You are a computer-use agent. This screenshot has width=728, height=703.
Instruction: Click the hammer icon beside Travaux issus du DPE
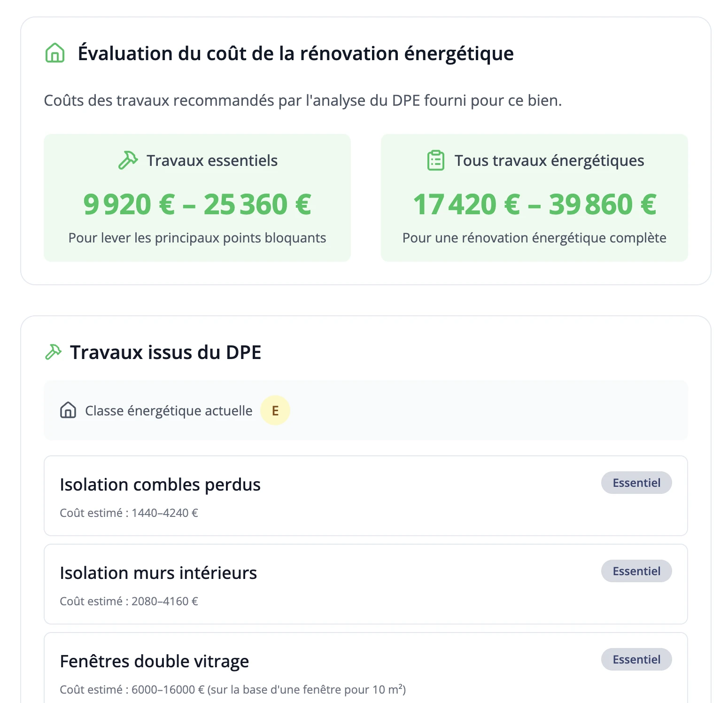(54, 352)
